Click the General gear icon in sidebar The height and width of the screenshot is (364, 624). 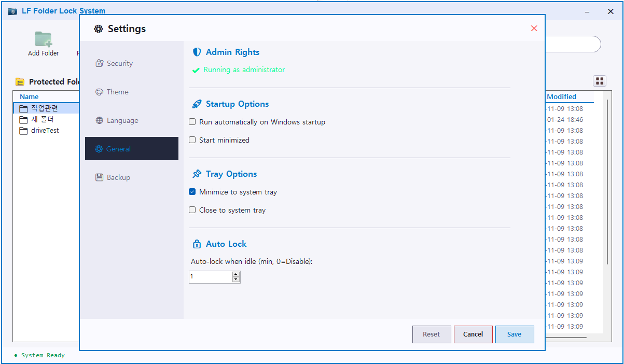coord(99,149)
